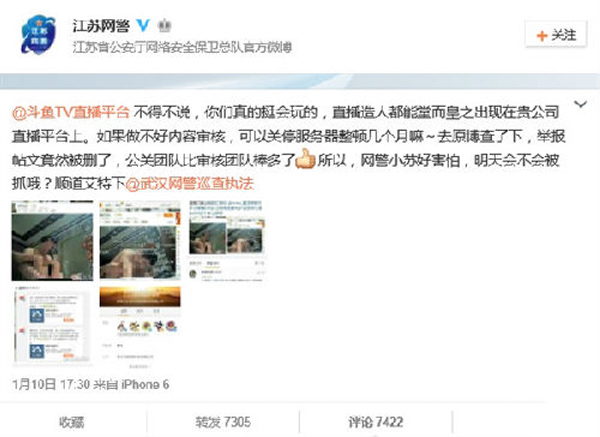Click the 1月10日 17:30 timestamp

[51, 384]
